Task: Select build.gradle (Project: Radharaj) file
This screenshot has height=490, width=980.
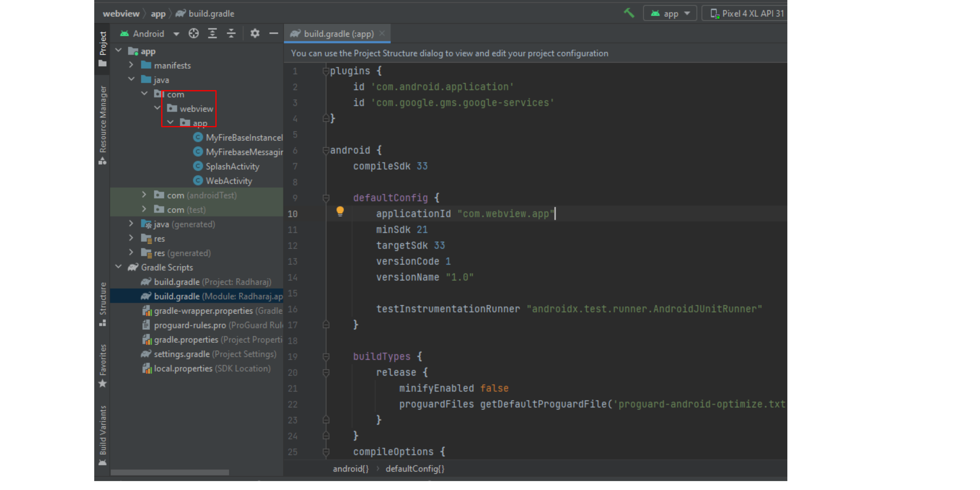Action: pyautogui.click(x=206, y=282)
